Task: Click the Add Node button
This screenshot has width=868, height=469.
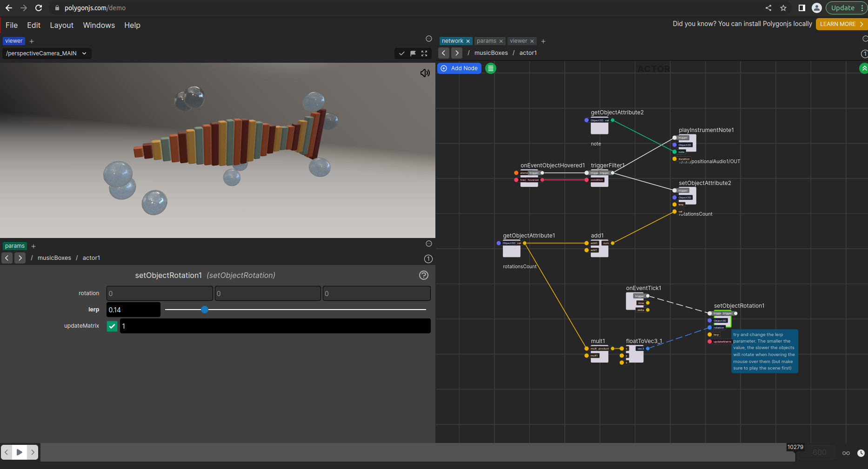Action: tap(459, 68)
